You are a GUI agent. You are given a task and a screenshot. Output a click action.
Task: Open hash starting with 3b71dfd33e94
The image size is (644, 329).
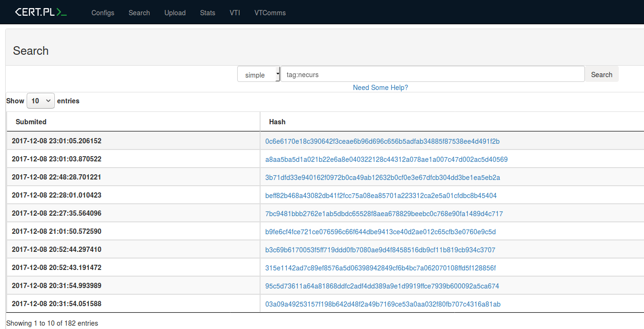[382, 178]
